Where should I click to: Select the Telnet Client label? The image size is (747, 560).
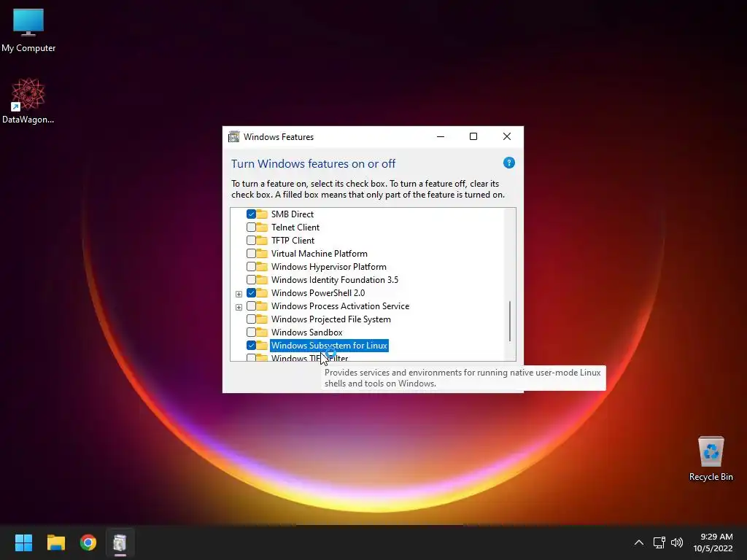[295, 227]
